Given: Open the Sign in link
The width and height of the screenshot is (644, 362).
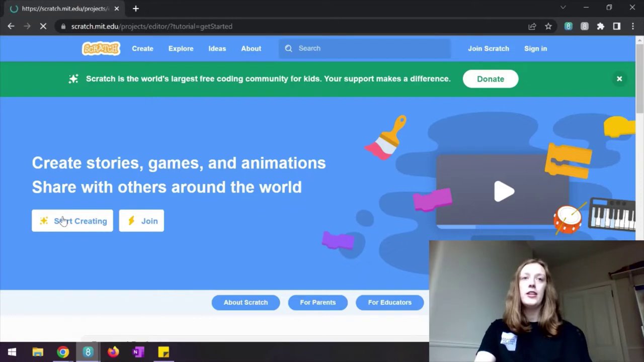Looking at the screenshot, I should point(535,48).
